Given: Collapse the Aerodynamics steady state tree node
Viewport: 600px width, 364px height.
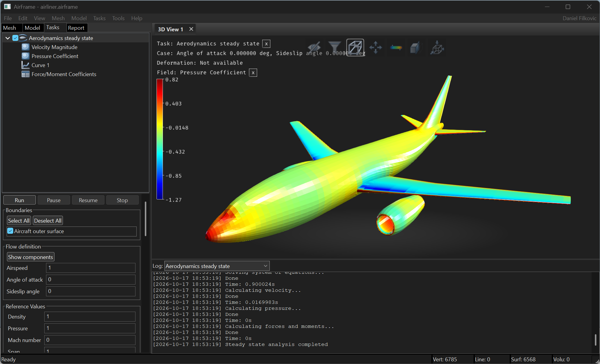Looking at the screenshot, I should point(8,38).
